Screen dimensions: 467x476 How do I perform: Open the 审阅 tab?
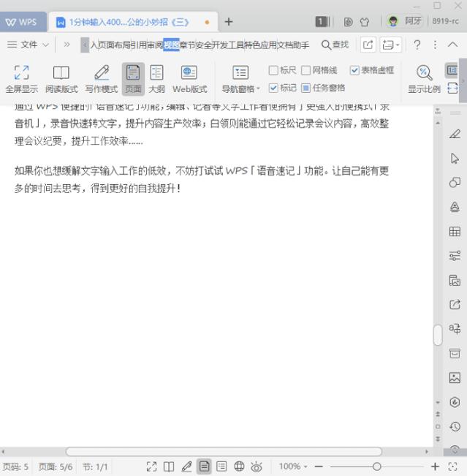(x=155, y=45)
